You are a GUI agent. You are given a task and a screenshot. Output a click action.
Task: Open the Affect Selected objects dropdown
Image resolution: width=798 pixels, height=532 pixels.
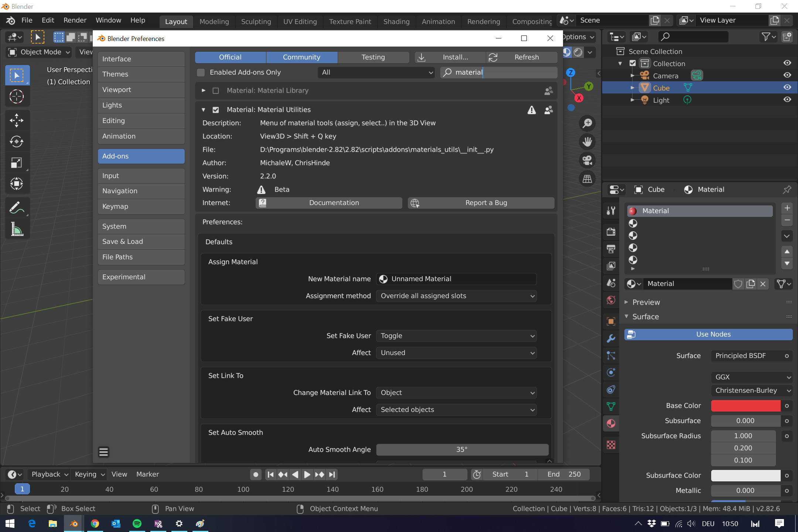tap(456, 410)
